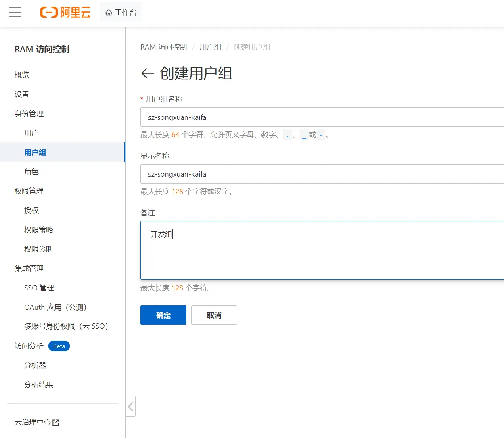Image resolution: width=504 pixels, height=438 pixels.
Task: Navigate to SSO 管理 page
Action: tap(39, 288)
